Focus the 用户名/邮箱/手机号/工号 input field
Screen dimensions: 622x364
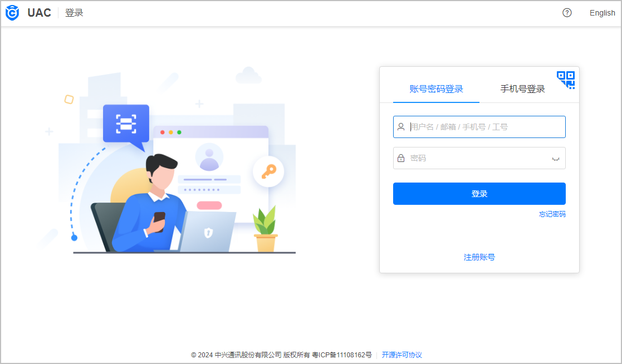(x=479, y=127)
